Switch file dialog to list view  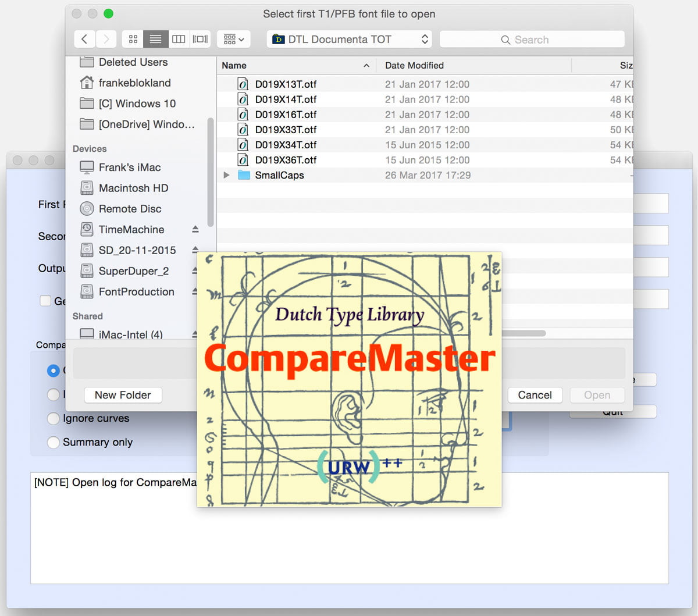pyautogui.click(x=155, y=39)
